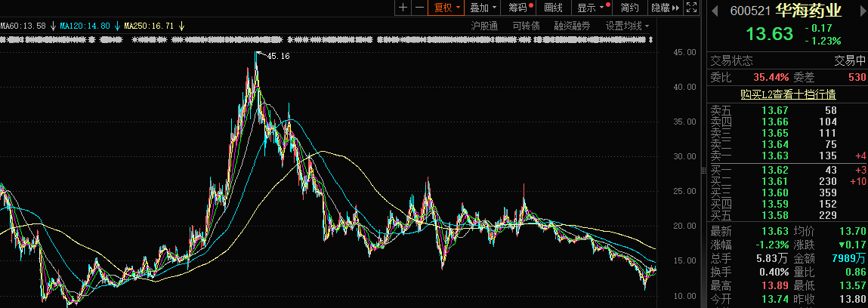Toggle 简约 simple display mode
868x308 pixels.
pyautogui.click(x=629, y=8)
